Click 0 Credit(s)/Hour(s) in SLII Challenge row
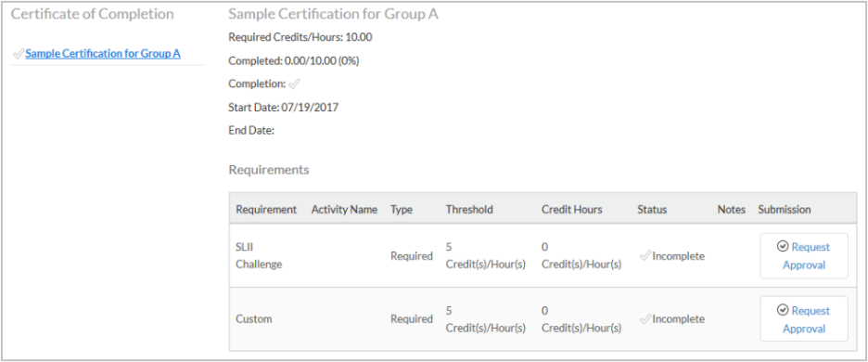 click(x=581, y=255)
